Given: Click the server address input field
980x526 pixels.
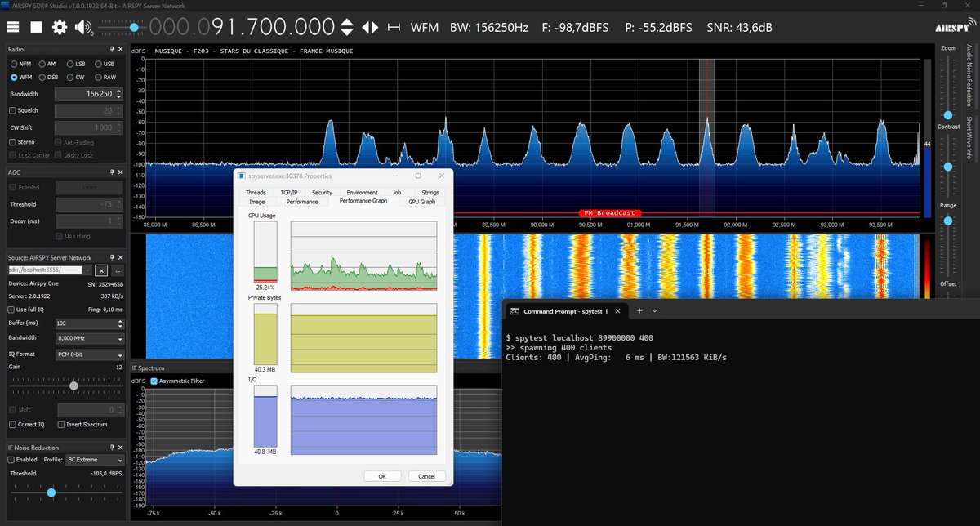Looking at the screenshot, I should click(x=45, y=270).
